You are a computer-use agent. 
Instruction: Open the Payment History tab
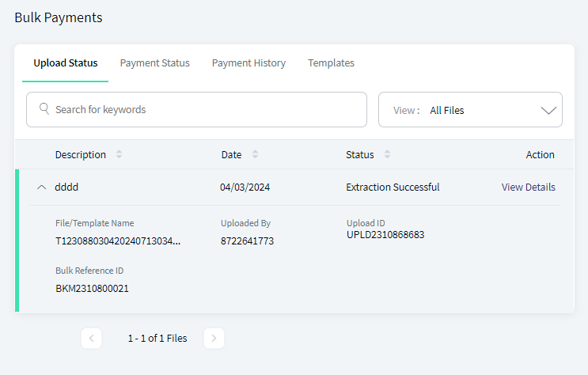click(x=248, y=63)
